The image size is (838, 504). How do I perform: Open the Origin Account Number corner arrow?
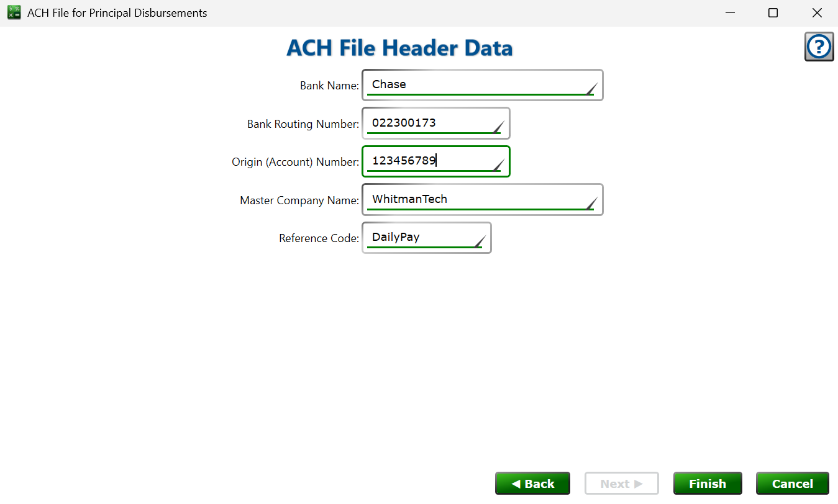point(499,164)
